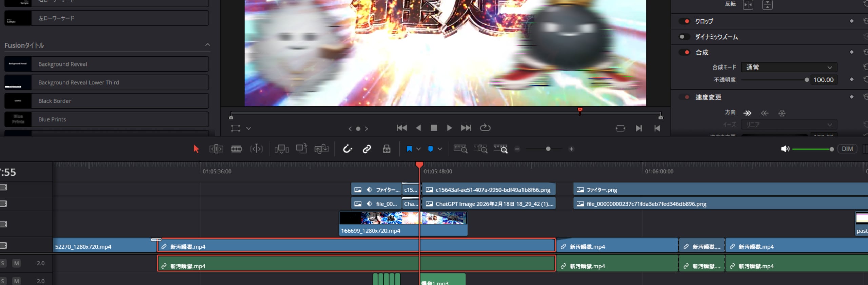The width and height of the screenshot is (868, 285).
Task: Click the DIM button
Action: (x=847, y=149)
